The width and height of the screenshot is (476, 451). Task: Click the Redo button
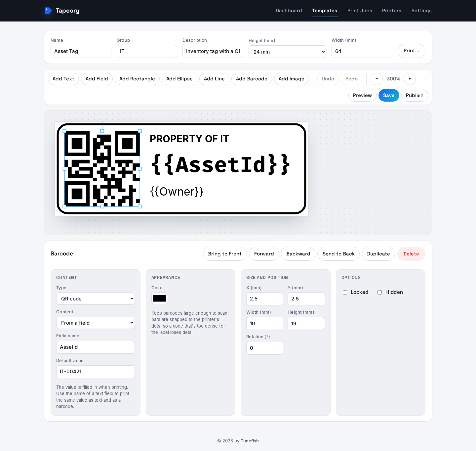(x=352, y=79)
